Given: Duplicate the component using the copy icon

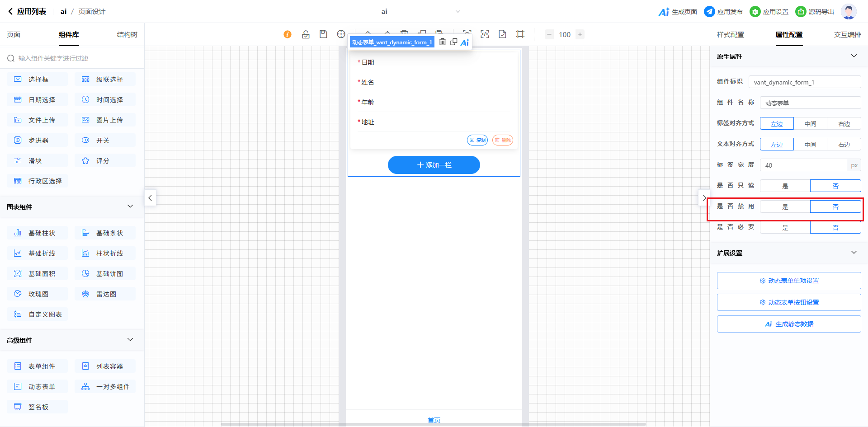Looking at the screenshot, I should click(453, 42).
